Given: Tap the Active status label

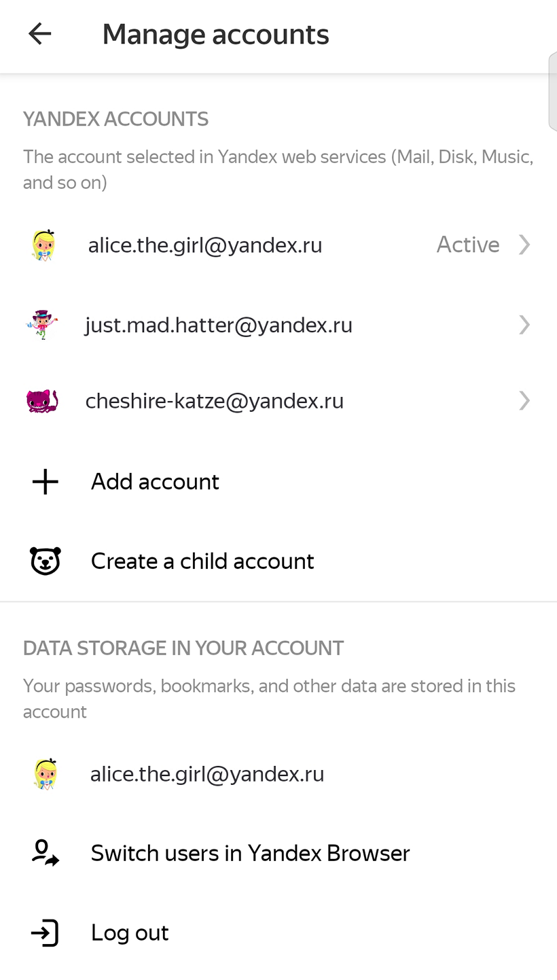Looking at the screenshot, I should click(468, 245).
